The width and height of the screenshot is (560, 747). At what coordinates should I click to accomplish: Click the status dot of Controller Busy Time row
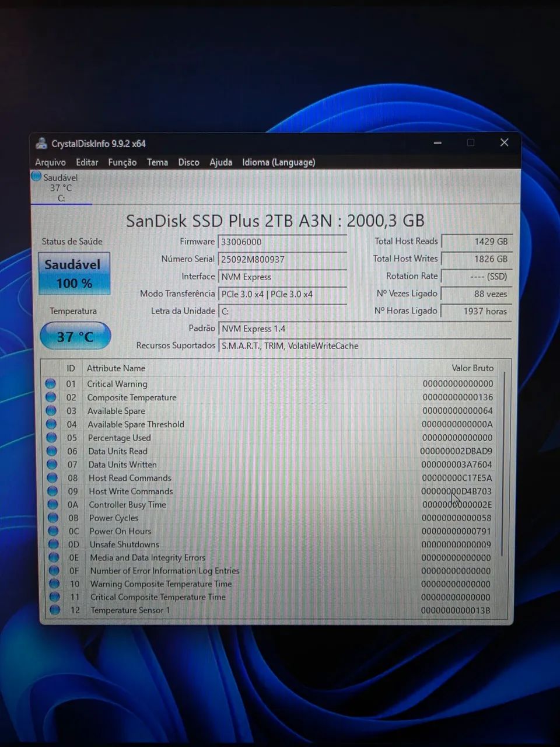click(x=53, y=504)
